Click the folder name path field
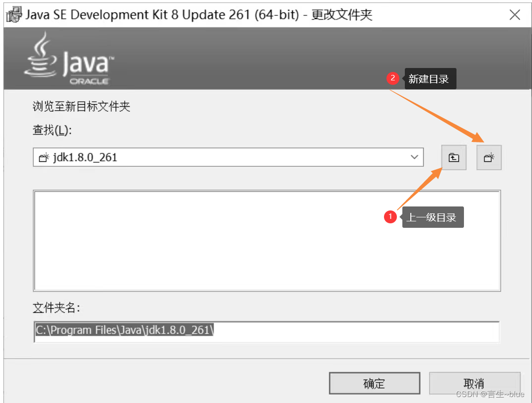 (267, 332)
